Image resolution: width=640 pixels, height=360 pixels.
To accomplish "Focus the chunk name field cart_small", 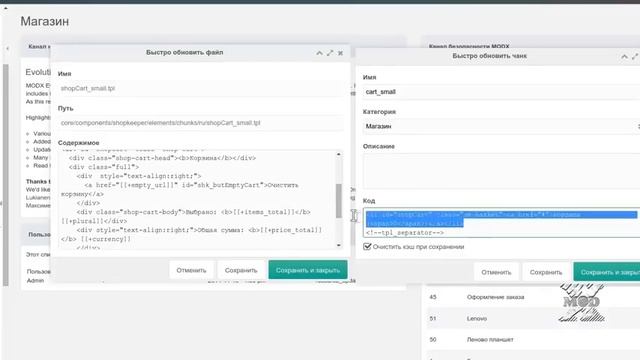I will (501, 92).
